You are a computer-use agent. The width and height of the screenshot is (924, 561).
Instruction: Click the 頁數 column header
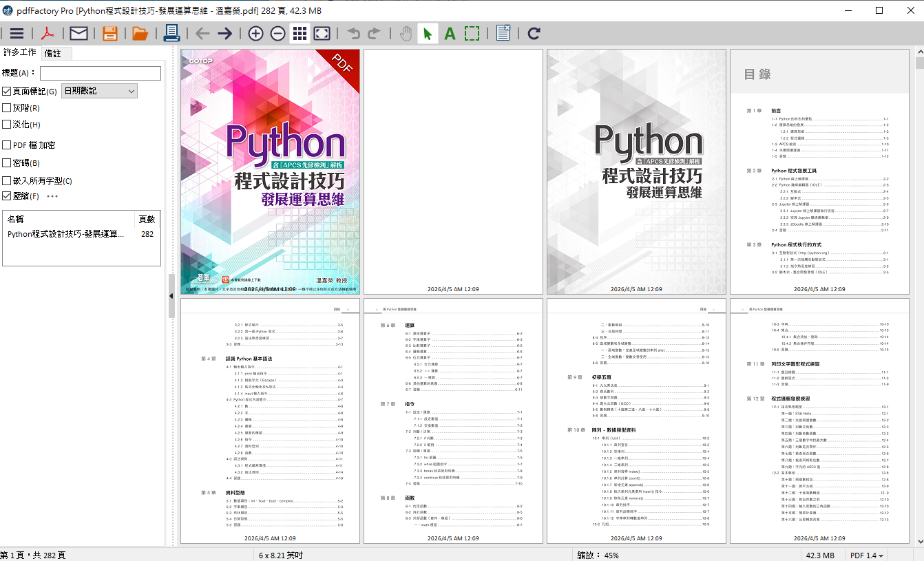pos(147,219)
